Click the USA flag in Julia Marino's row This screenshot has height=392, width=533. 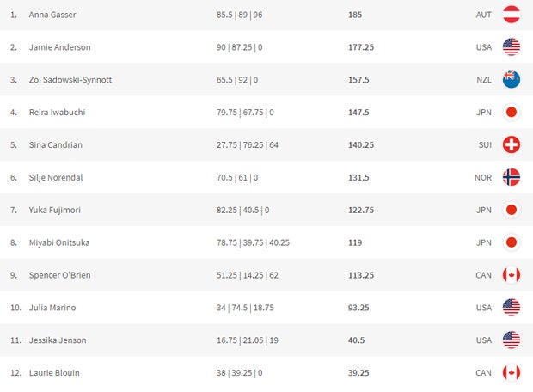click(512, 308)
